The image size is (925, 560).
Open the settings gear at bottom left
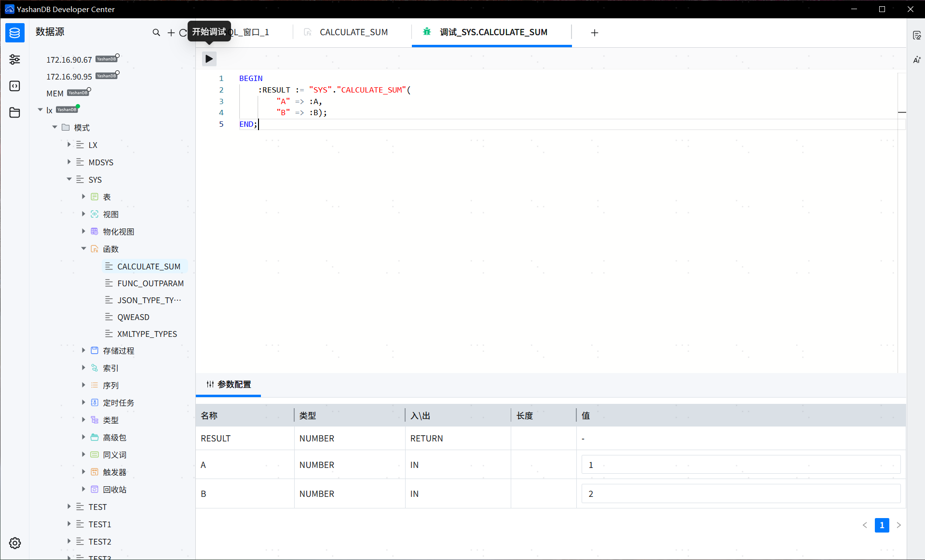click(x=14, y=543)
